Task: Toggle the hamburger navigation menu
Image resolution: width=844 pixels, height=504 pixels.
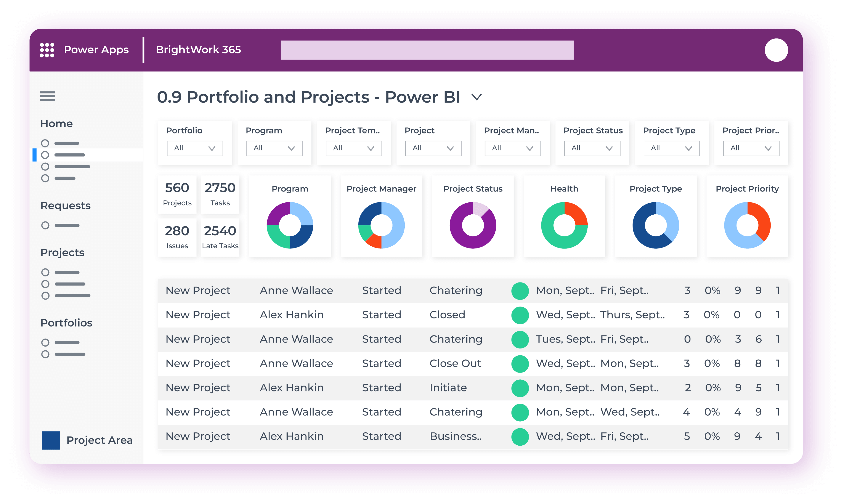Action: point(47,96)
